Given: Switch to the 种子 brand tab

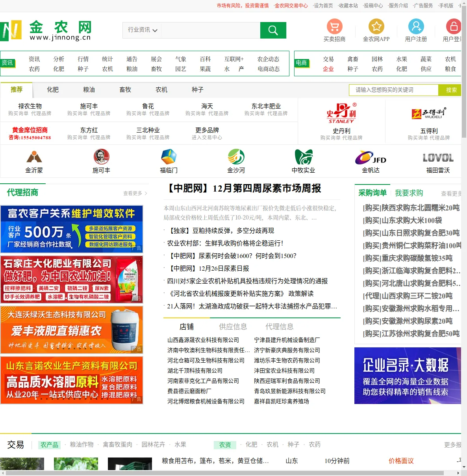Looking at the screenshot, I should tap(198, 90).
